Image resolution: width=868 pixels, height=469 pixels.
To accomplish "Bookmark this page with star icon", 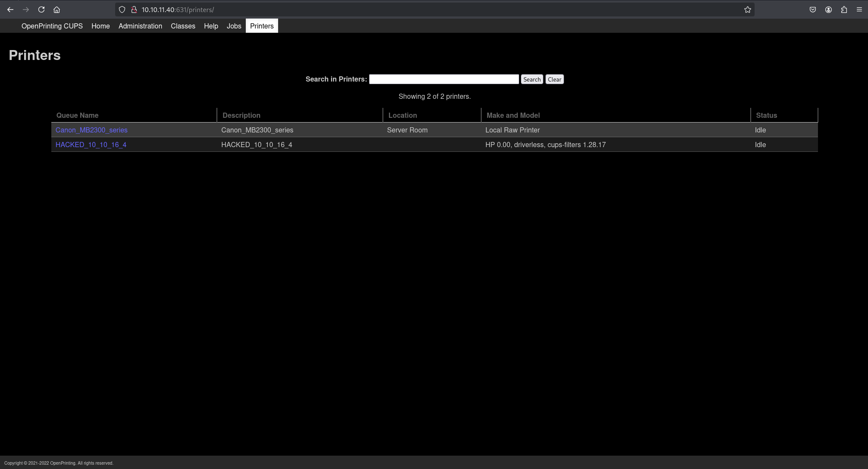I will 747,9.
